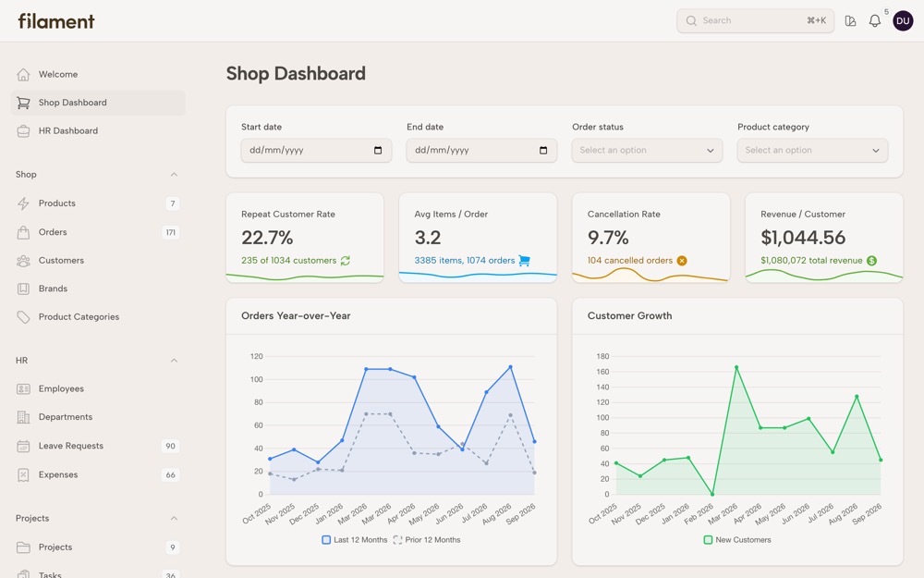Click the Departments building icon
The width and height of the screenshot is (924, 578).
pyautogui.click(x=23, y=418)
